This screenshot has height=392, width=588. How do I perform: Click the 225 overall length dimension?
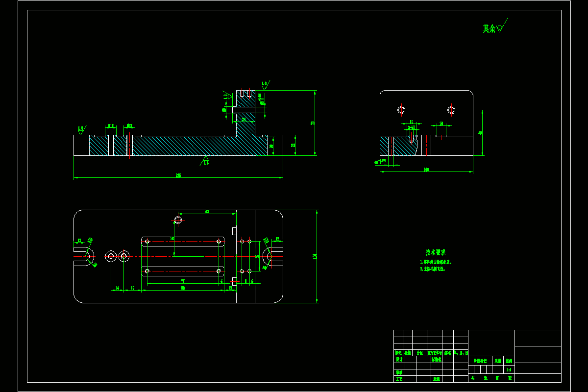pos(178,175)
